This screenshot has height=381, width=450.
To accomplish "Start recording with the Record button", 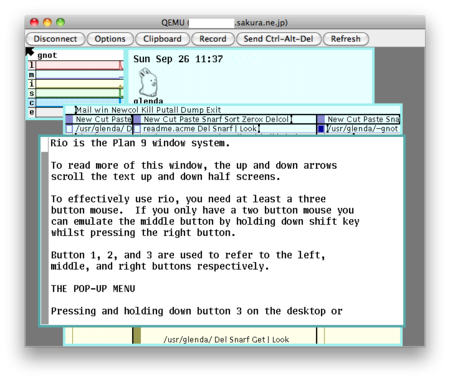I will pos(213,39).
